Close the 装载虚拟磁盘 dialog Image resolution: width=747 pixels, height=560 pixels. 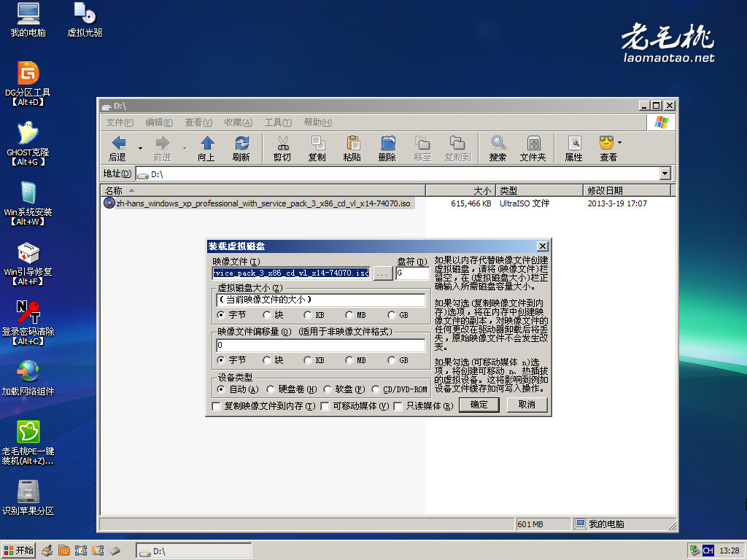[543, 246]
